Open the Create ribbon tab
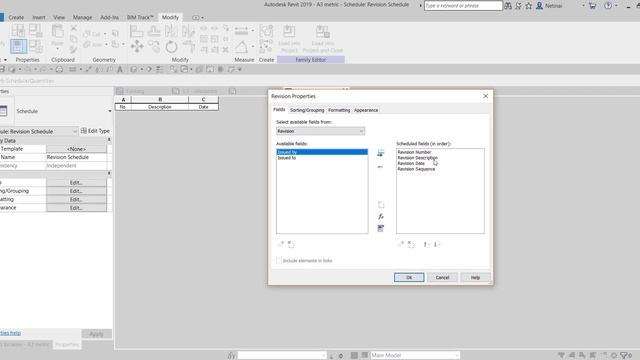This screenshot has width=640, height=360. pos(16,18)
